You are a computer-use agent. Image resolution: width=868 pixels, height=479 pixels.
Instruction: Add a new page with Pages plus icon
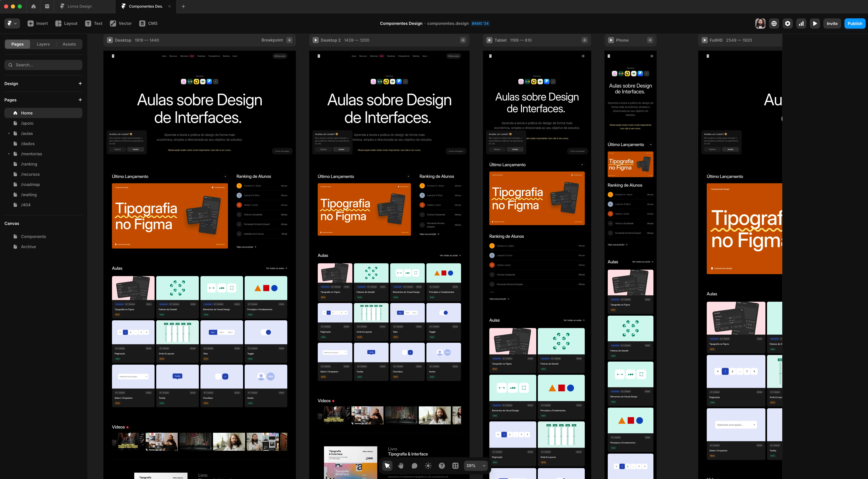point(80,100)
